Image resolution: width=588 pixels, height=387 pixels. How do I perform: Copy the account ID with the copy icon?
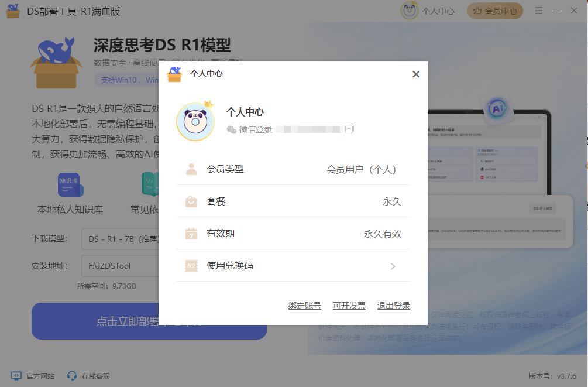click(349, 129)
